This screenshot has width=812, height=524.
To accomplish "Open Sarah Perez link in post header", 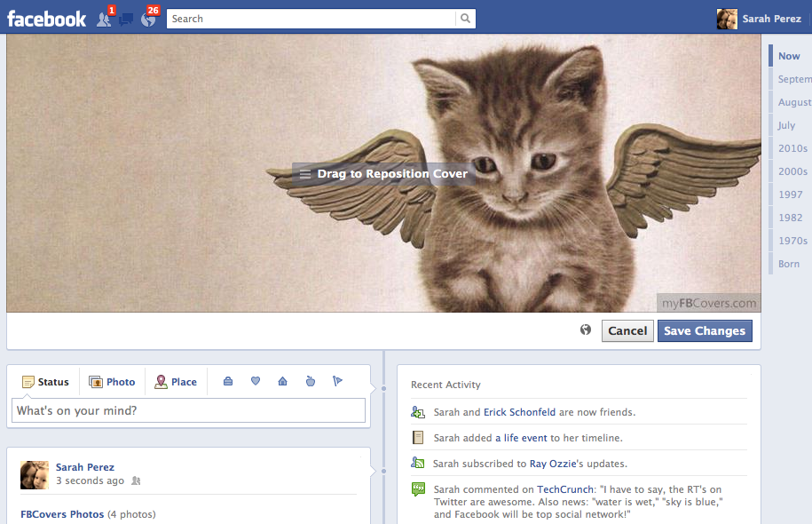I will pyautogui.click(x=85, y=467).
